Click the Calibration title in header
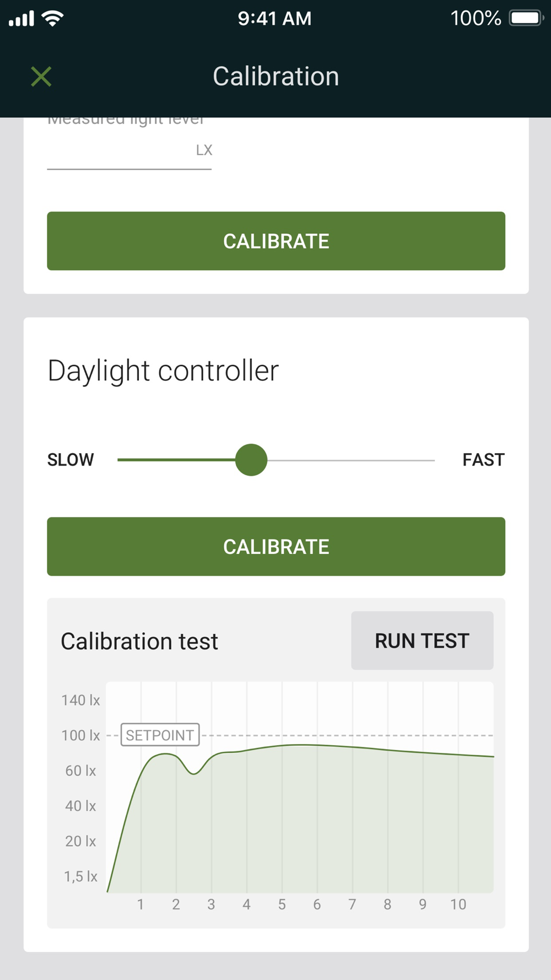Image resolution: width=551 pixels, height=980 pixels. click(x=275, y=77)
